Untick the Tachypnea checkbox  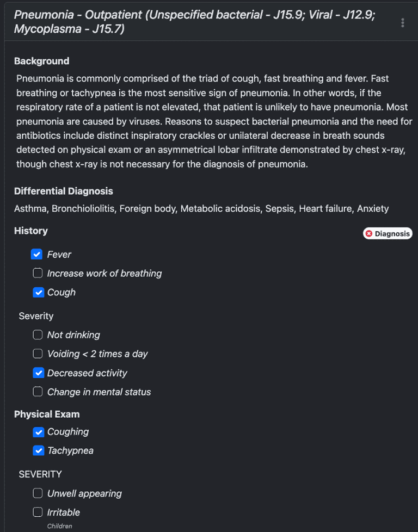38,450
